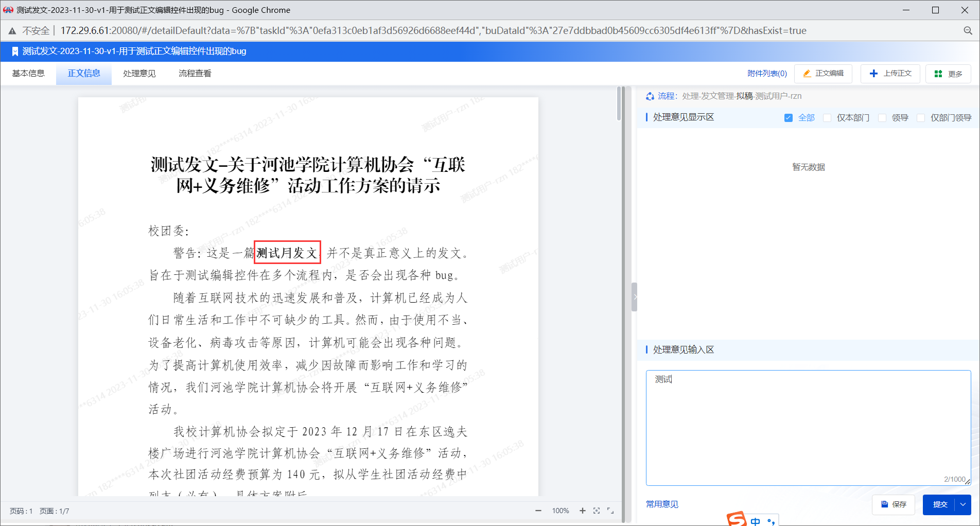980x526 pixels.
Task: Click the 2/1000 character counter
Action: [x=954, y=479]
